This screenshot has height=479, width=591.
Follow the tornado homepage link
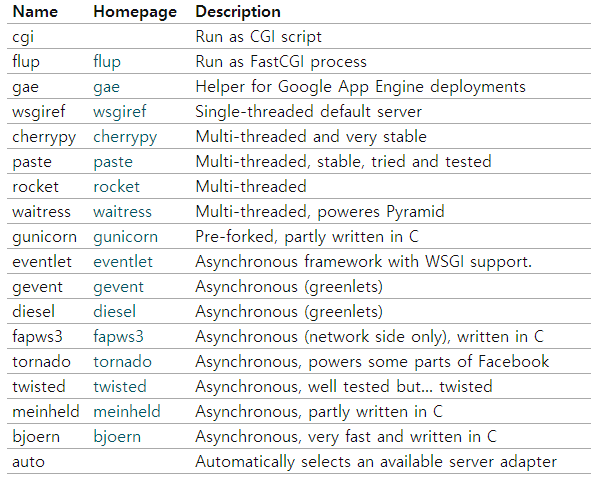point(122,362)
